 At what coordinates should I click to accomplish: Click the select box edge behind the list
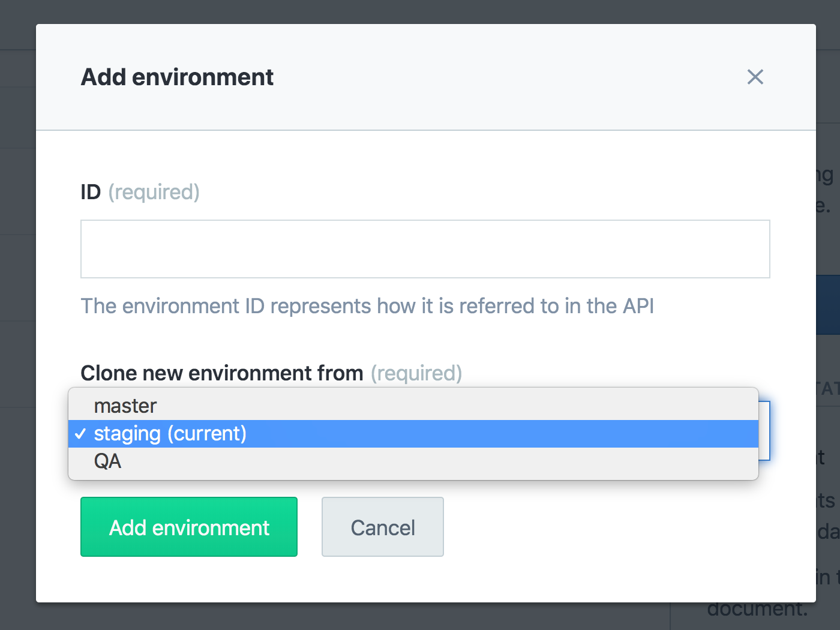coord(764,431)
